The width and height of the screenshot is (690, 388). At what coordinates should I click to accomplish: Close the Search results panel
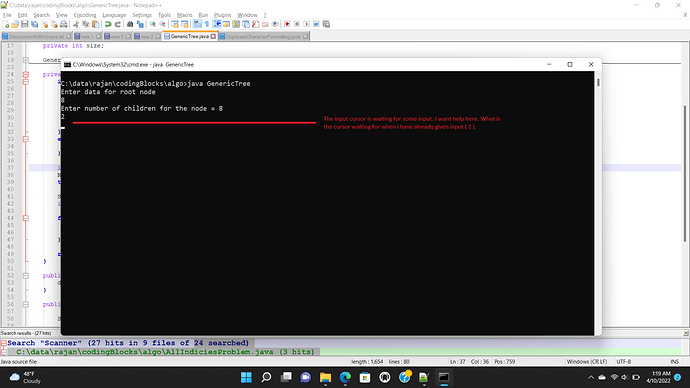point(686,333)
